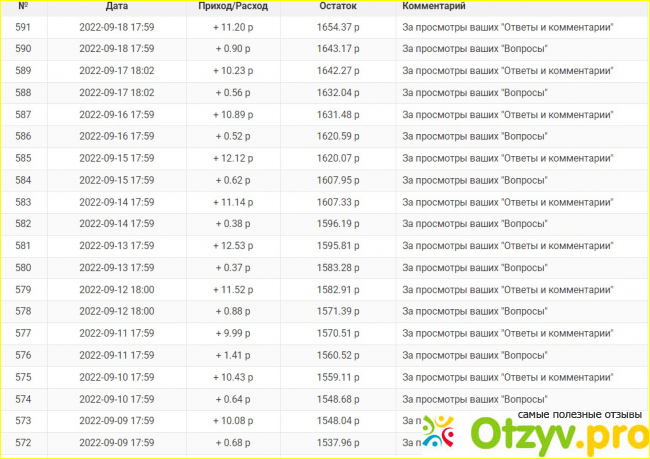This screenshot has width=650, height=459.
Task: Click the date 2022-09-12 18:00 in row 579
Action: point(116,289)
